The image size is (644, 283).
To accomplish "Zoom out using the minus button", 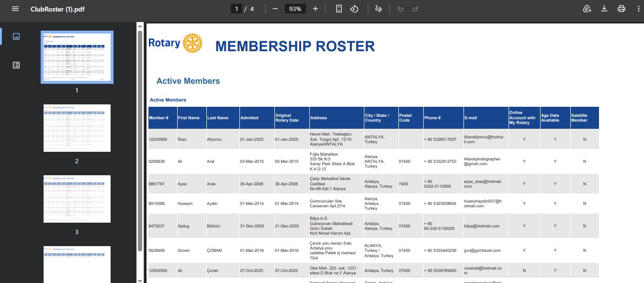I will pyautogui.click(x=275, y=9).
